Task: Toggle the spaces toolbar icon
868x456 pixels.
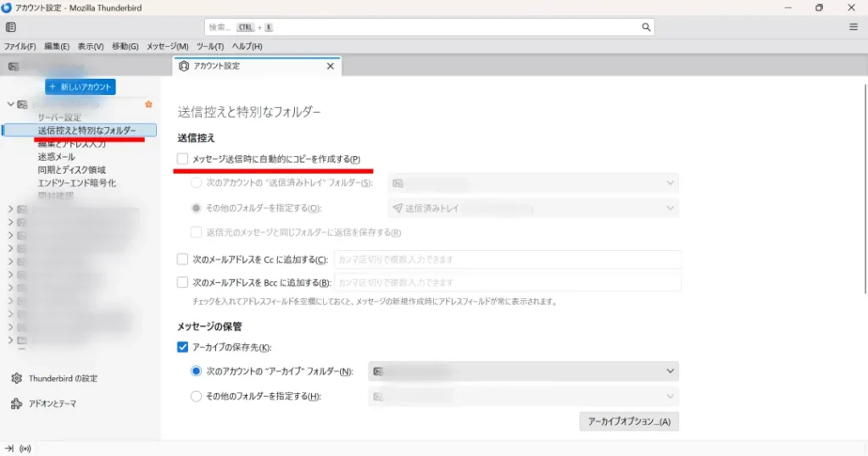Action: [11, 27]
